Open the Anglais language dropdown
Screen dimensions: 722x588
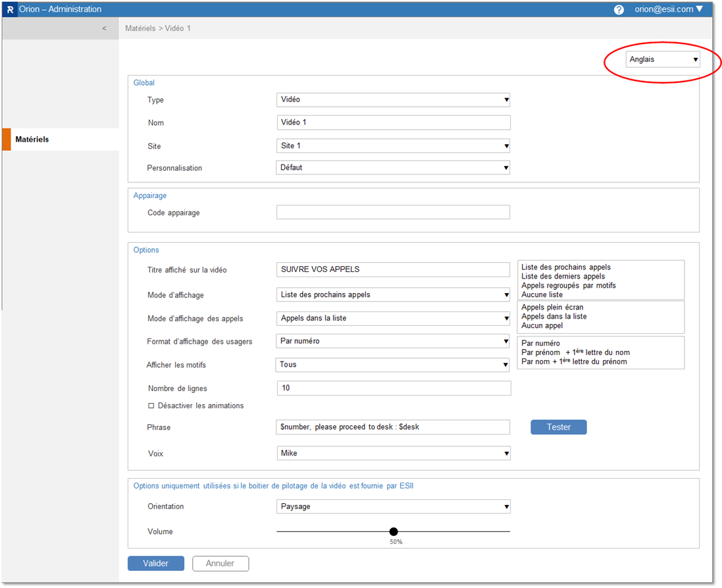point(663,59)
